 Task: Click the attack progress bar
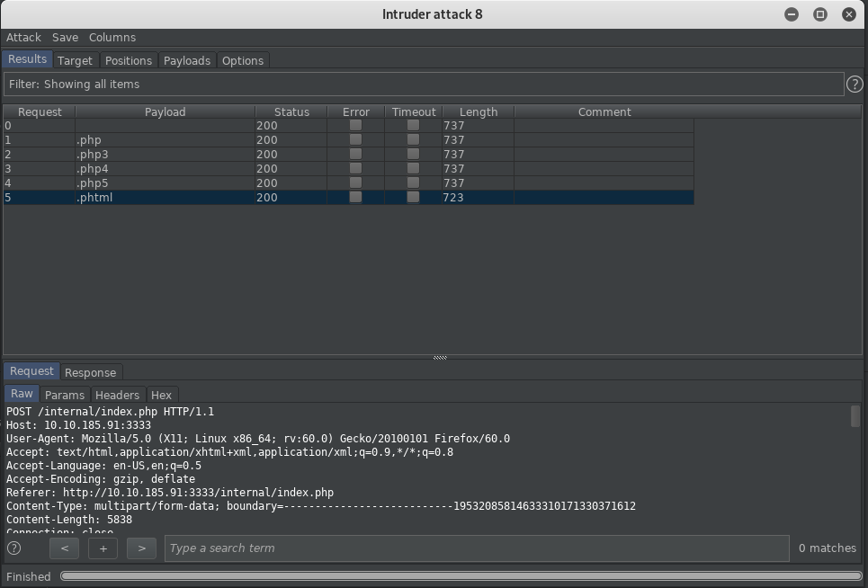point(461,576)
